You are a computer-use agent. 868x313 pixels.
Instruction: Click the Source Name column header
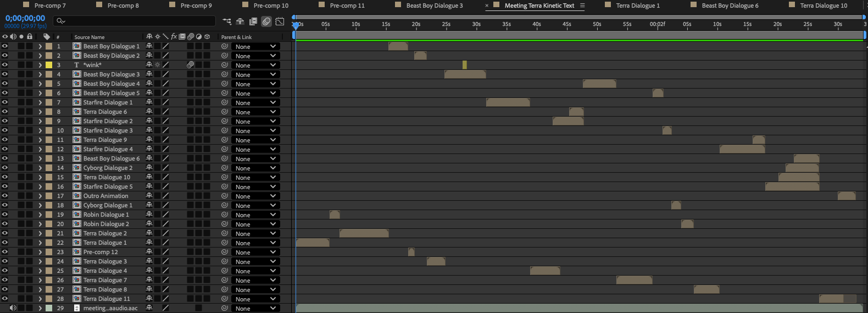click(x=90, y=37)
